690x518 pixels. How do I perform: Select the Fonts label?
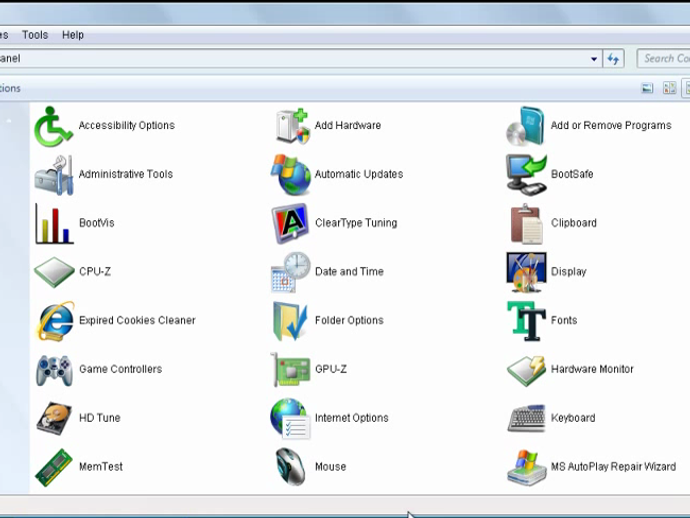click(x=564, y=320)
